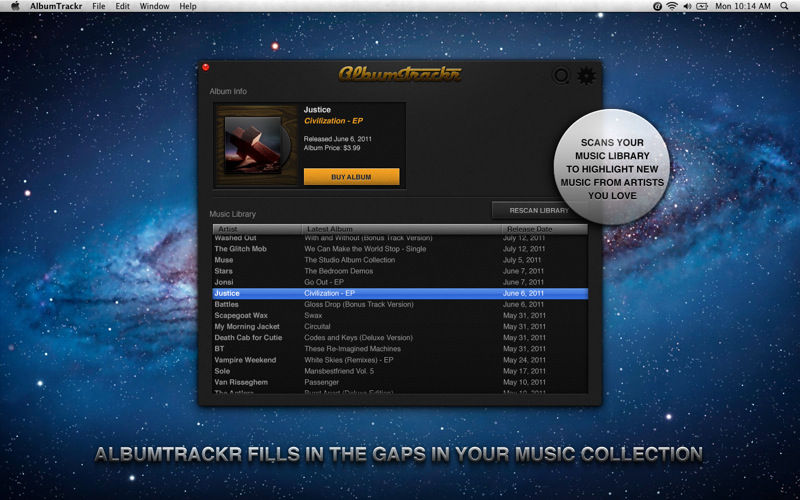Open settings via the gear icon

pyautogui.click(x=586, y=76)
